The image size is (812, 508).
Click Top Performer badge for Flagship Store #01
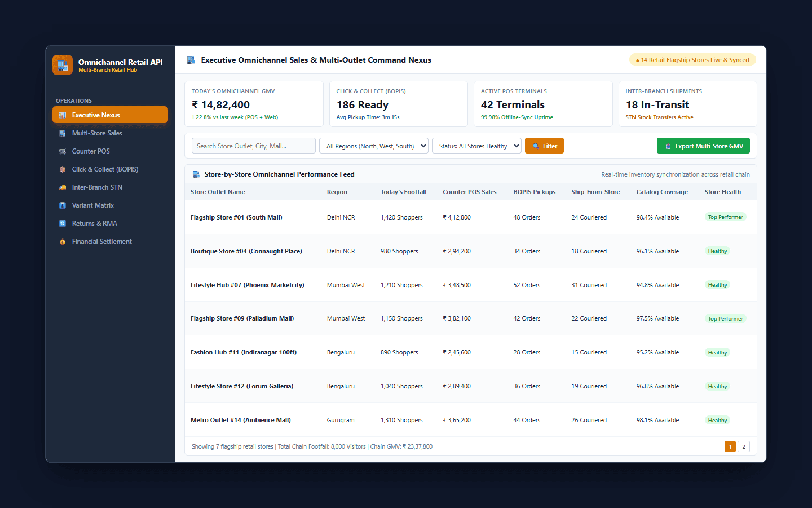point(726,217)
